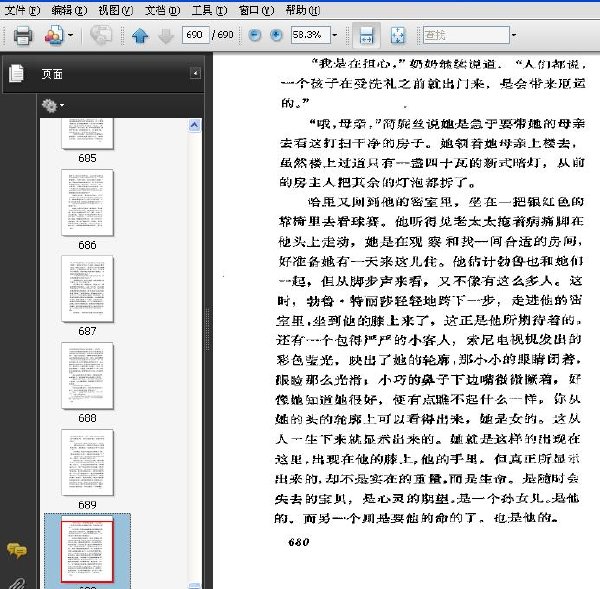Open the 视图 (View) menu
600x589 pixels.
click(x=116, y=10)
